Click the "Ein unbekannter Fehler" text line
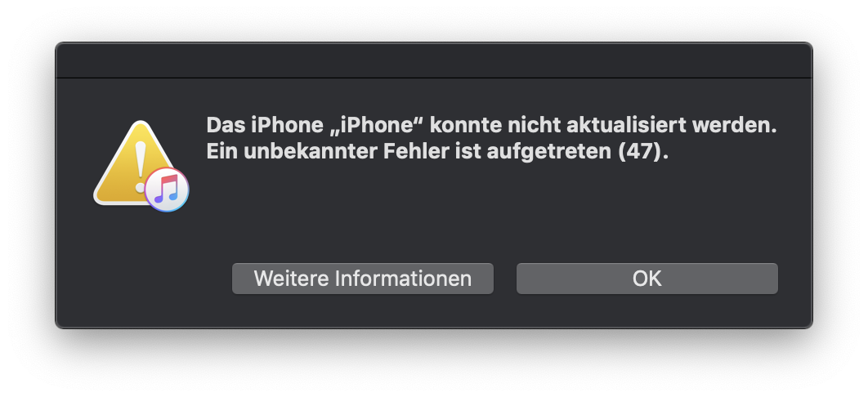868x397 pixels. pyautogui.click(x=437, y=151)
